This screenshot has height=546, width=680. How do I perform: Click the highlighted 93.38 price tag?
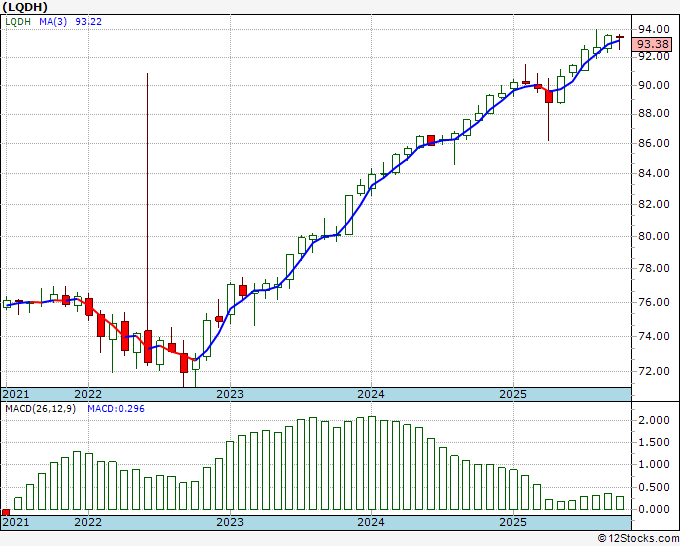pyautogui.click(x=652, y=44)
